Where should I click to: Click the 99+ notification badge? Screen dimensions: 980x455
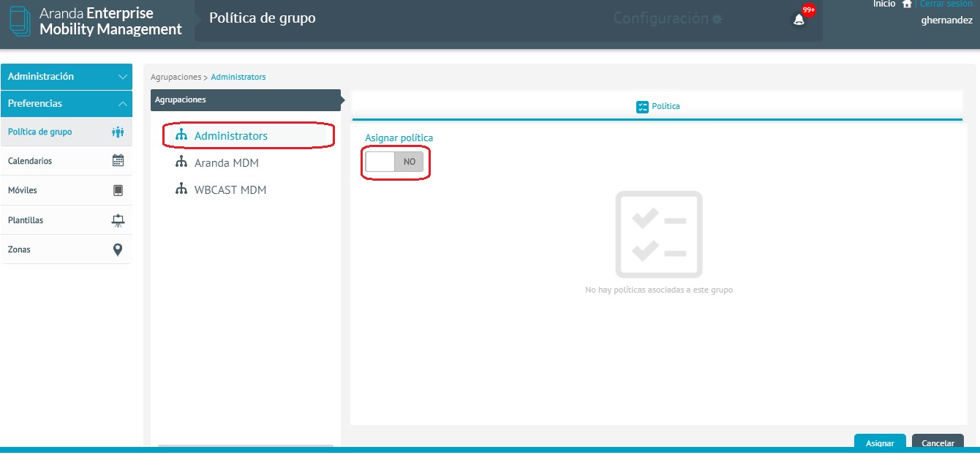click(808, 10)
